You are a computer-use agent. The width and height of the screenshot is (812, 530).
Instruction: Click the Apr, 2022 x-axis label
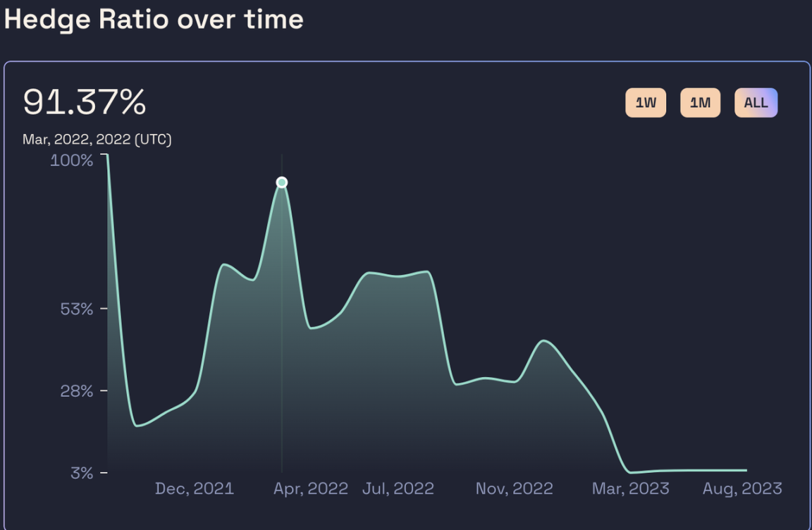310,488
